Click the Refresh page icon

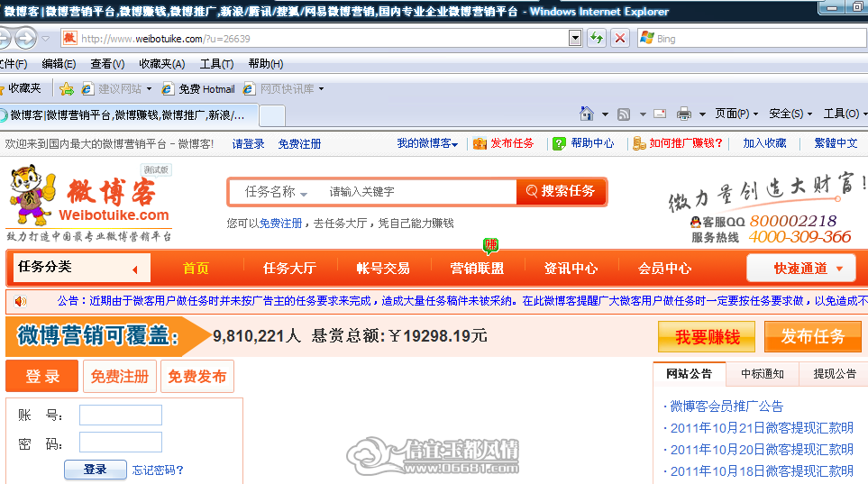(596, 38)
